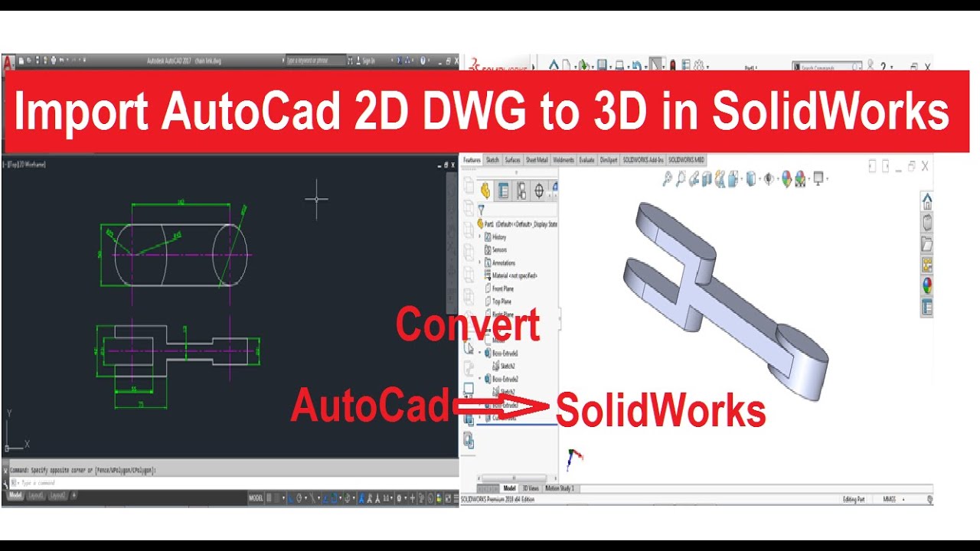The width and height of the screenshot is (980, 551).
Task: Select the SolidWorks Model bottom tab
Action: pos(509,488)
